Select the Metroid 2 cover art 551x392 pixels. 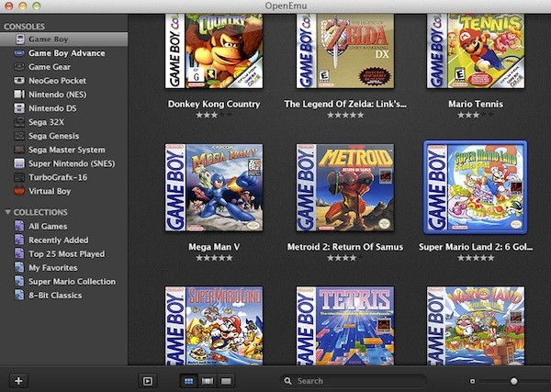(345, 187)
